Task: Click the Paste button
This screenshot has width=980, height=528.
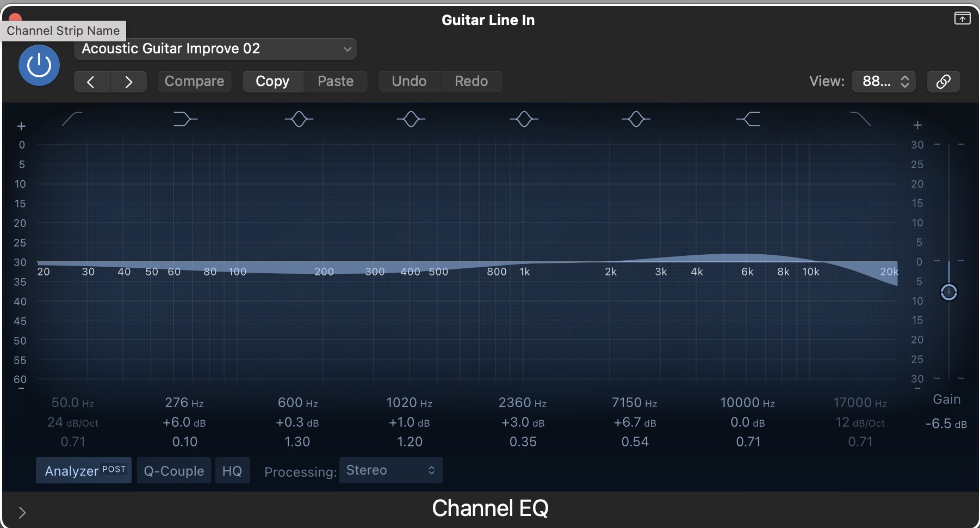Action: (x=336, y=82)
